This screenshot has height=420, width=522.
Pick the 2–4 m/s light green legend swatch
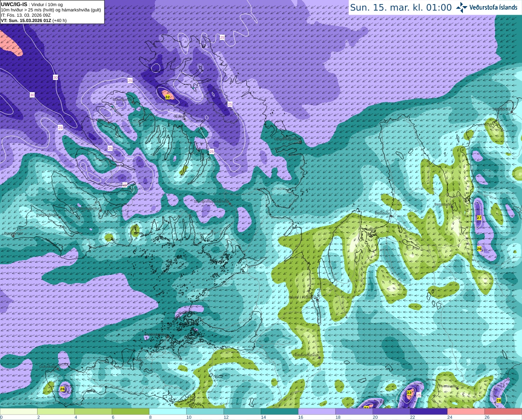tap(56, 411)
